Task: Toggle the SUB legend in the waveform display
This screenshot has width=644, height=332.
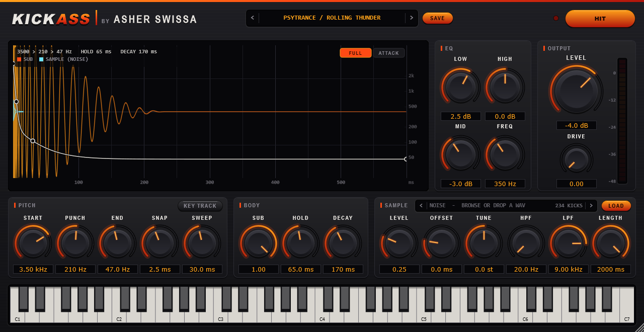Action: pos(25,59)
